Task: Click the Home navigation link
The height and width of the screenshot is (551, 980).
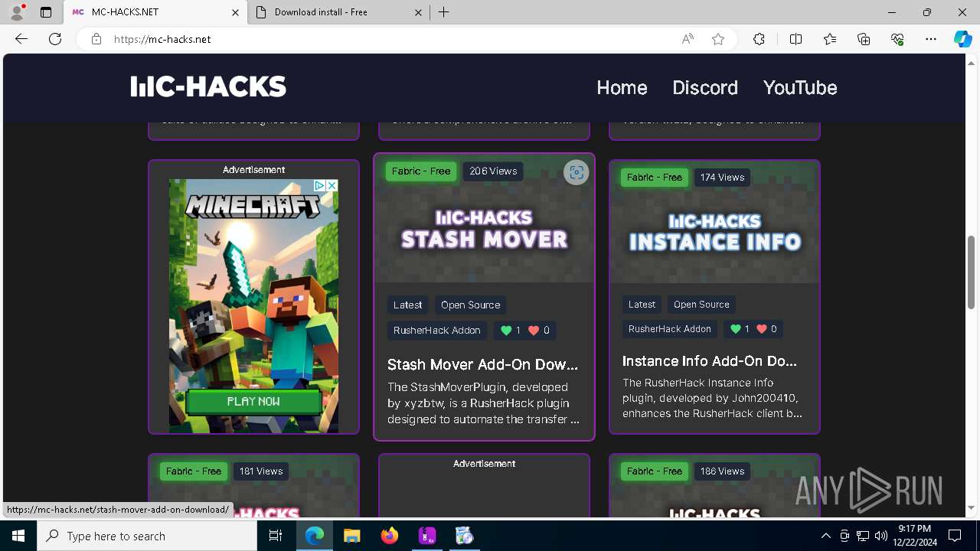Action: [x=622, y=87]
